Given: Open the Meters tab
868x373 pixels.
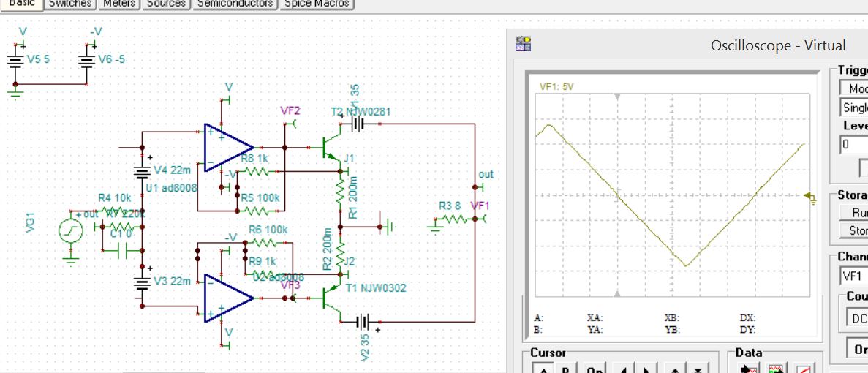Looking at the screenshot, I should click(120, 4).
